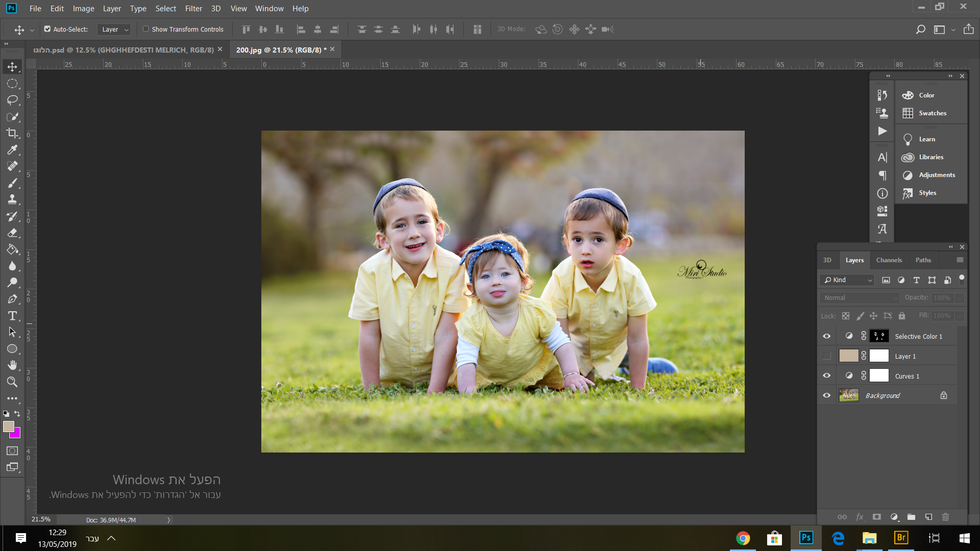Click the delete layer trash icon
This screenshot has width=980, height=551.
(945, 517)
